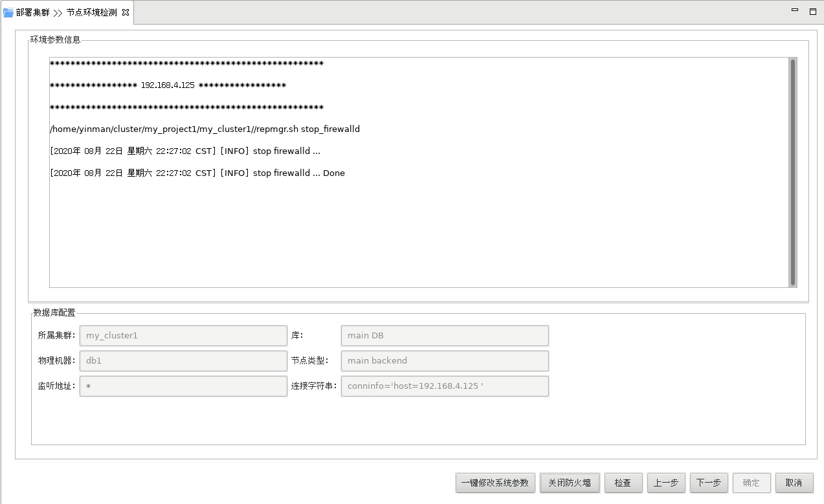Click the 关闭防火墙 button
This screenshot has width=824, height=504.
570,483
